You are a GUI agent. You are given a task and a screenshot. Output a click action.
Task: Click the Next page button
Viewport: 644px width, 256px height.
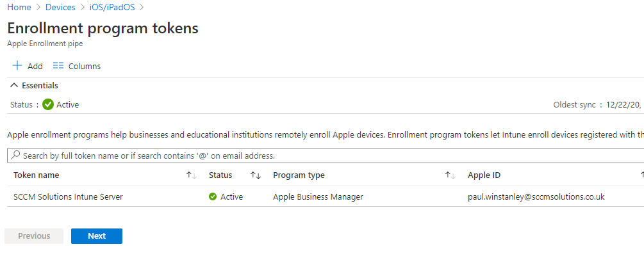click(97, 236)
